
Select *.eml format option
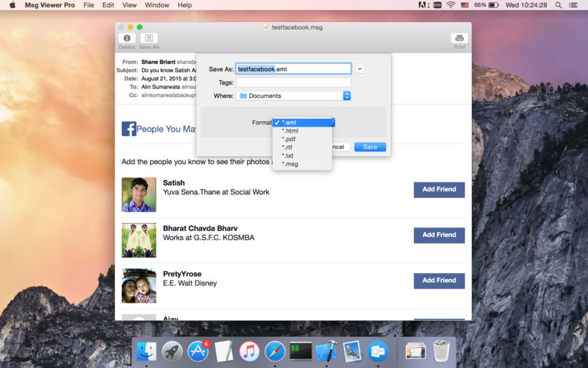pyautogui.click(x=302, y=122)
